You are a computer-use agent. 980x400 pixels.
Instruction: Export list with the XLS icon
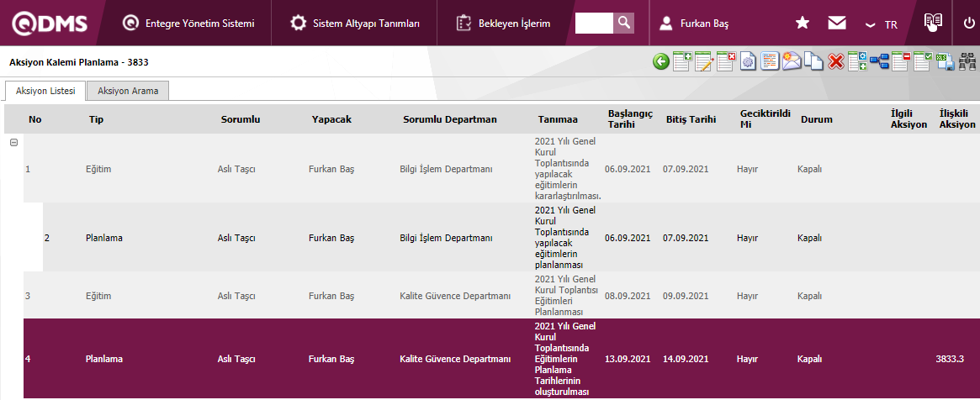[945, 61]
